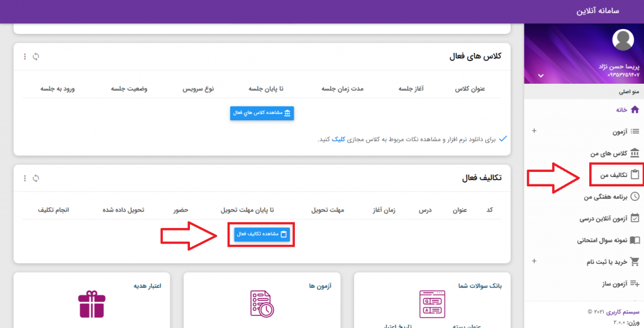
Task: Click the مدت زمان جلسه column header
Action: coord(342,89)
